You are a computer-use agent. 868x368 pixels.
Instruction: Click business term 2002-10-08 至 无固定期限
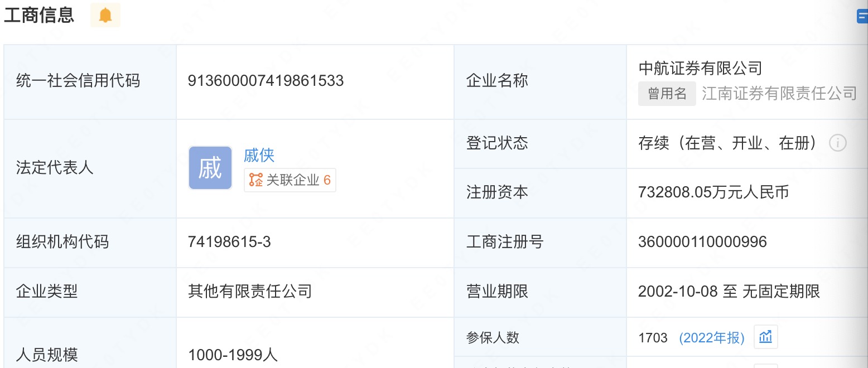pyautogui.click(x=729, y=291)
